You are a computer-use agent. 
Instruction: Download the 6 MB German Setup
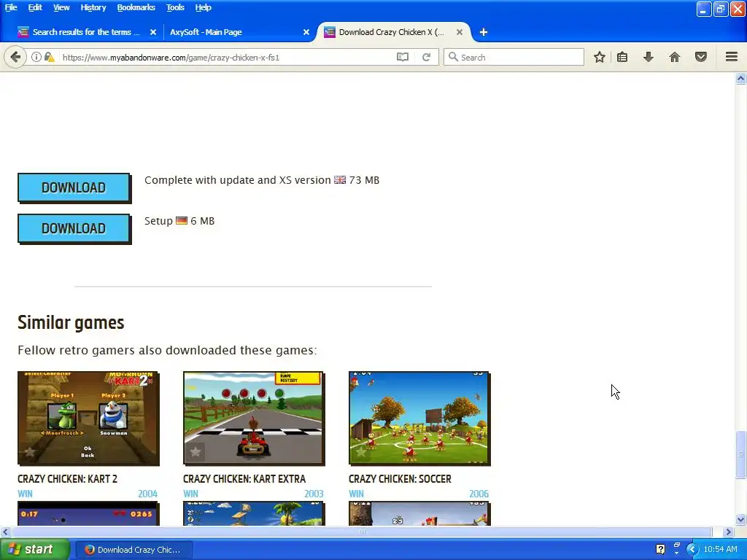[74, 228]
